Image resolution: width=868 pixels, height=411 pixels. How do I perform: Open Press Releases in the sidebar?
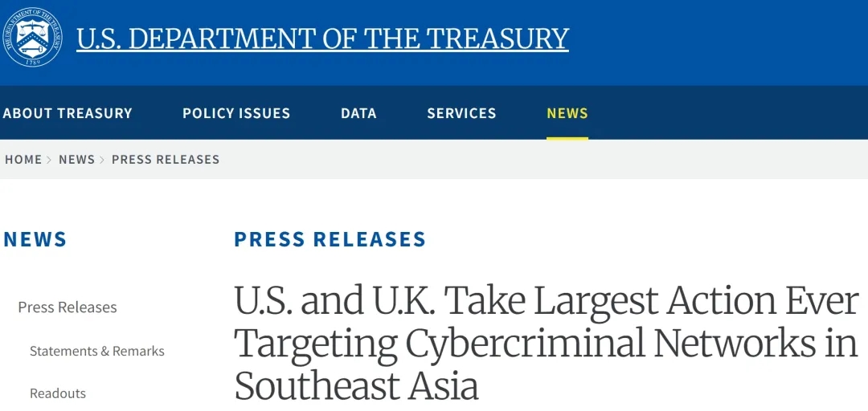[x=68, y=307]
